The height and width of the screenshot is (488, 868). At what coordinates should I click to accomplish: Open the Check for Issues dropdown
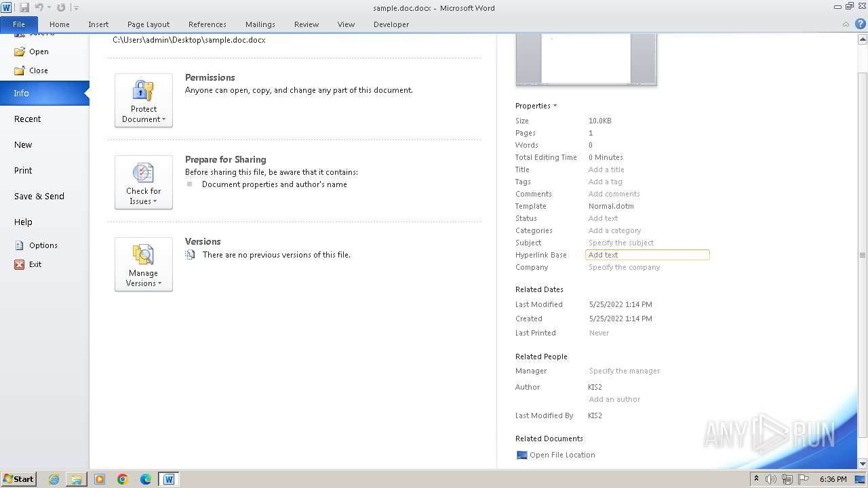(144, 182)
